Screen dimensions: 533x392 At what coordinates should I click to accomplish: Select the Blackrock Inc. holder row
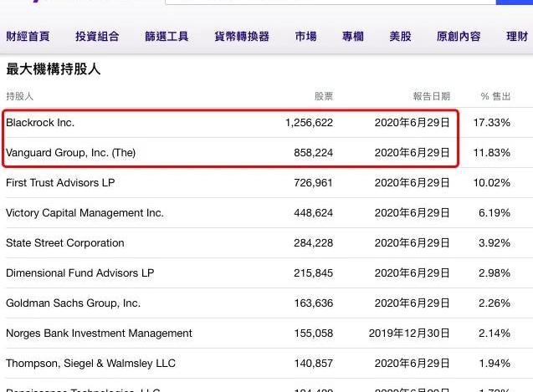[x=266, y=123]
